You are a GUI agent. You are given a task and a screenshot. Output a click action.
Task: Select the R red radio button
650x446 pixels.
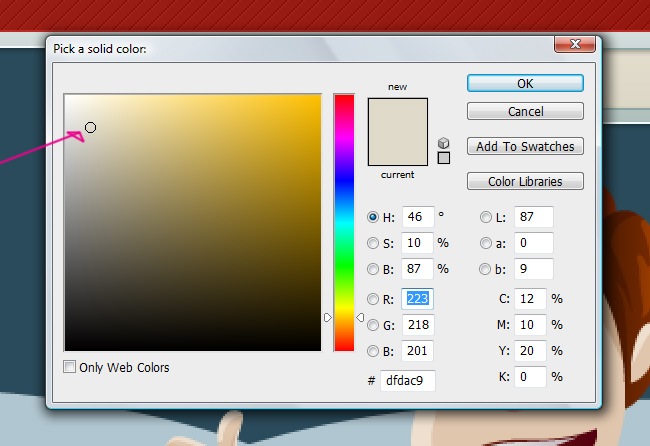[374, 298]
